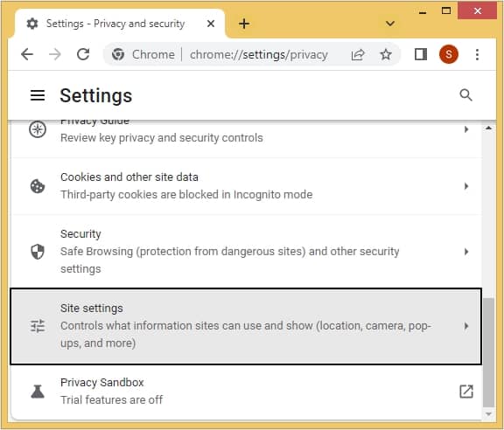Image resolution: width=504 pixels, height=430 pixels.
Task: Click the search settings magnifier icon
Action: coord(465,95)
